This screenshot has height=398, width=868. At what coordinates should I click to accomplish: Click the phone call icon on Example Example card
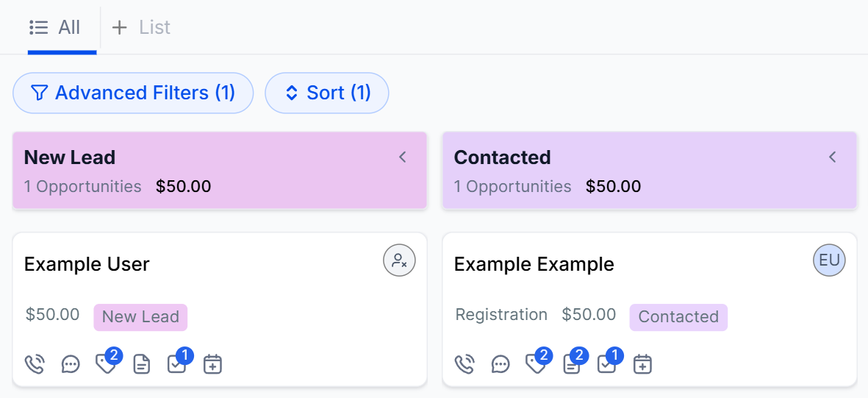[x=465, y=364]
